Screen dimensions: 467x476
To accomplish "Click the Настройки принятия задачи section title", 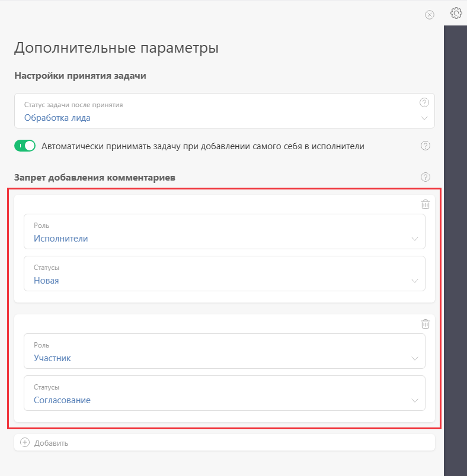I will (80, 76).
